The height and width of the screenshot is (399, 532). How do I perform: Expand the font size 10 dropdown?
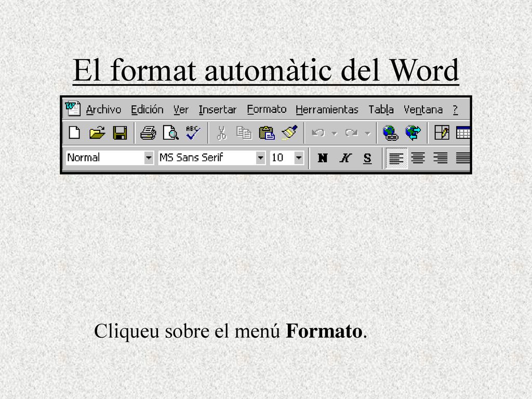(x=299, y=158)
